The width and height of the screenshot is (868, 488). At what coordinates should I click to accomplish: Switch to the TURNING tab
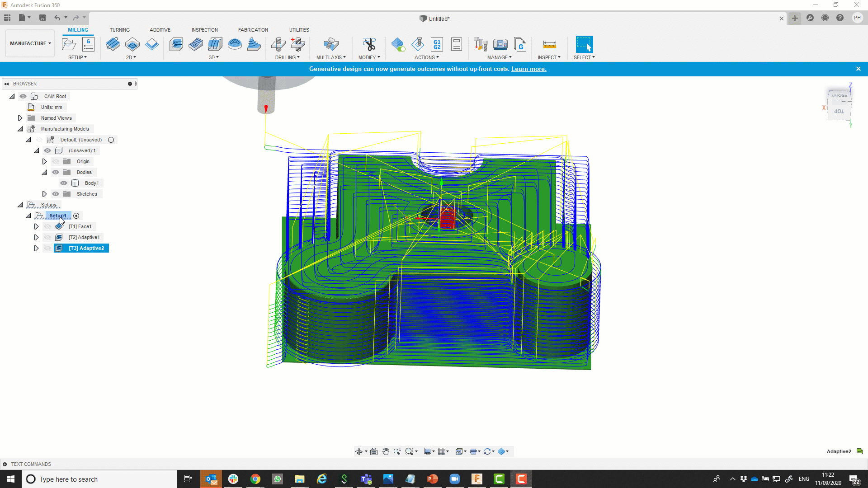[x=119, y=30]
